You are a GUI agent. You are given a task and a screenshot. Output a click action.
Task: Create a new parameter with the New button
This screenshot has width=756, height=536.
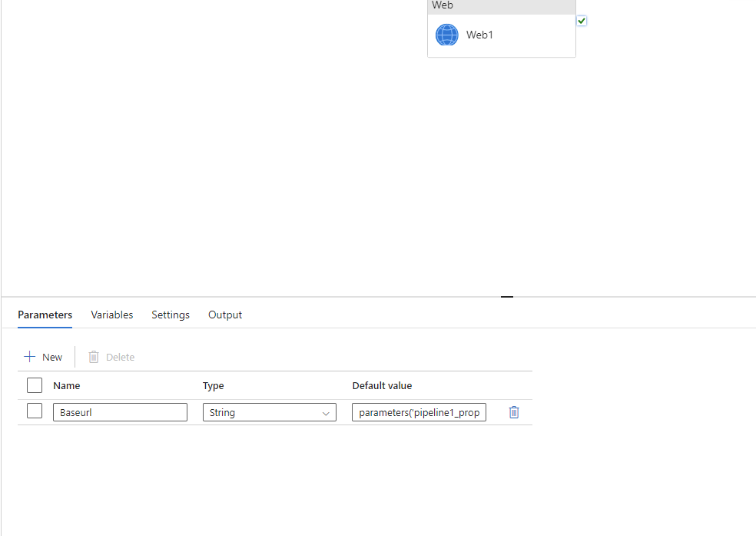pos(44,356)
